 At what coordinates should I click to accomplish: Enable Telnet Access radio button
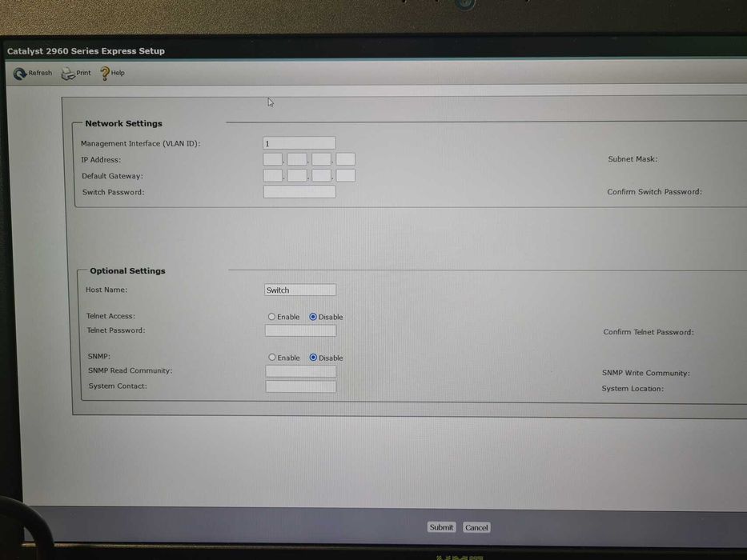[x=271, y=317]
